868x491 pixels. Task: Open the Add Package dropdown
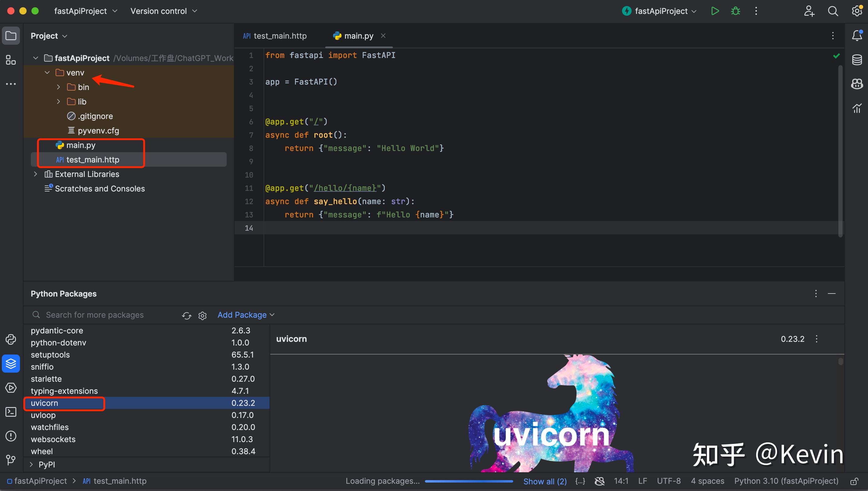click(x=246, y=315)
